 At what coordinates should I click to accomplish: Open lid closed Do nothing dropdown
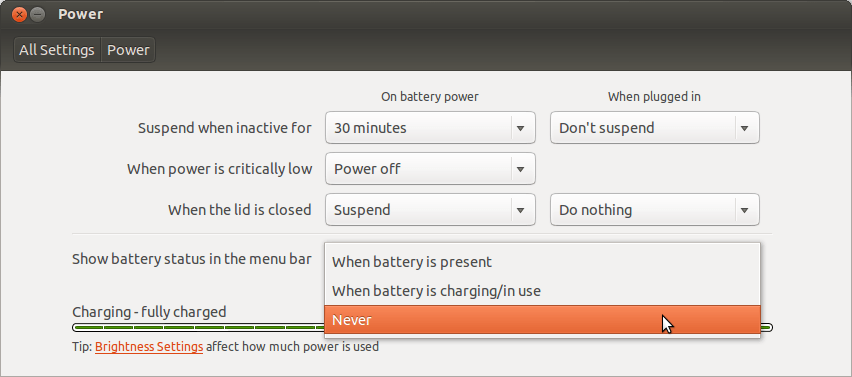[655, 210]
